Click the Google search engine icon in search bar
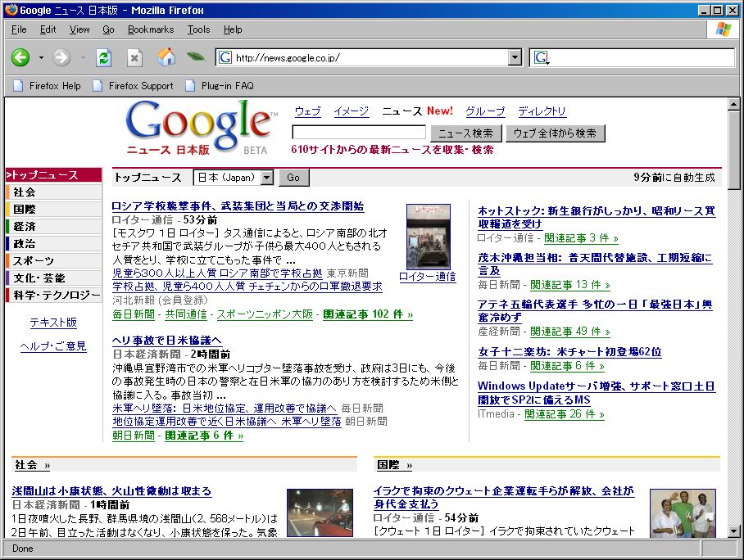The width and height of the screenshot is (744, 560). [540, 57]
